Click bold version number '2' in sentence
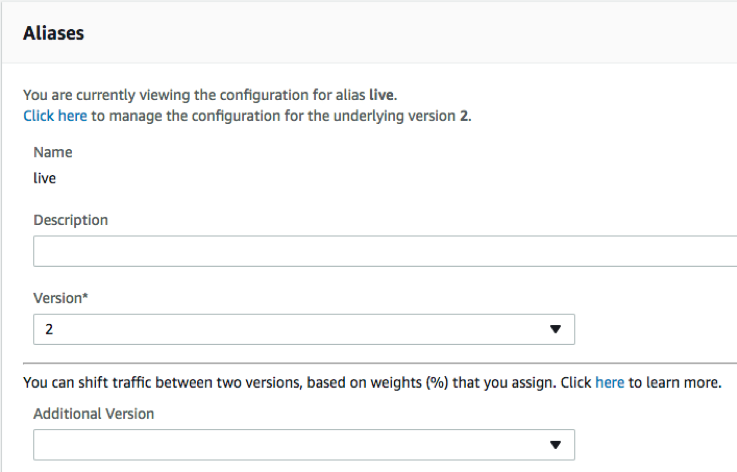737x472 pixels. coord(463,115)
